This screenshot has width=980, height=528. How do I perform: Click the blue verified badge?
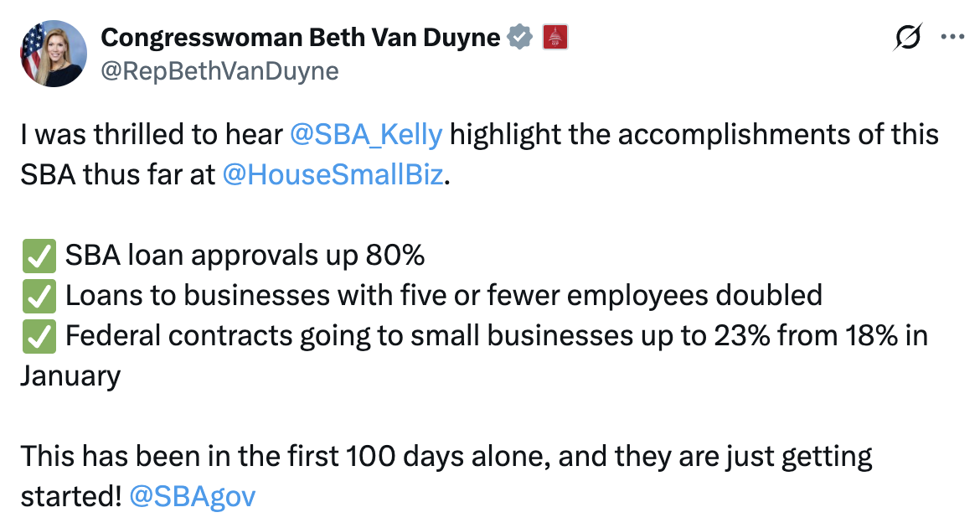[x=519, y=37]
